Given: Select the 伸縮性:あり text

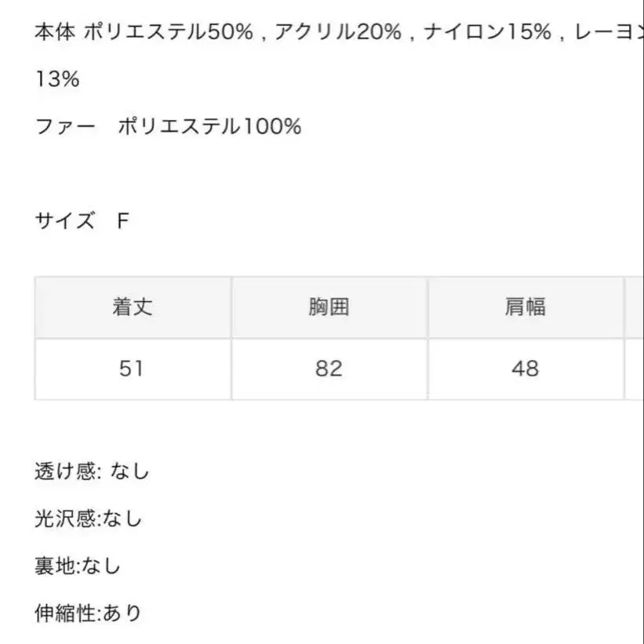Looking at the screenshot, I should click(x=88, y=612).
